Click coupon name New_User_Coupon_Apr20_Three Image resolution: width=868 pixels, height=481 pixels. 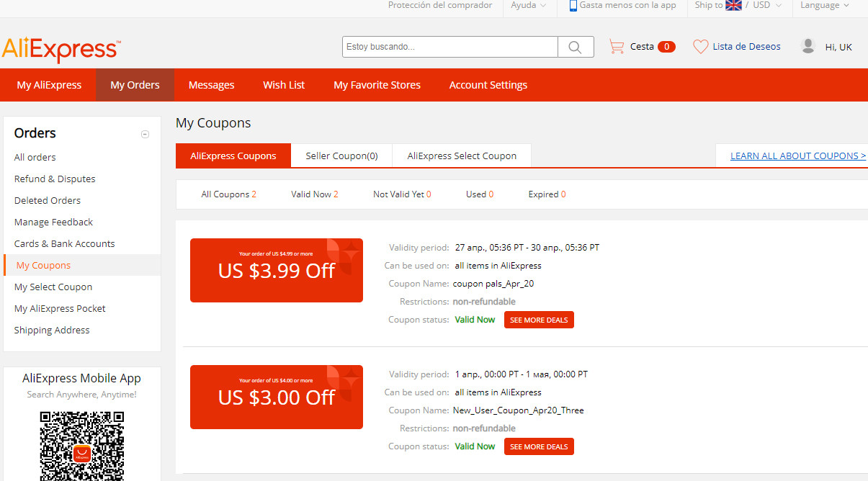click(518, 410)
